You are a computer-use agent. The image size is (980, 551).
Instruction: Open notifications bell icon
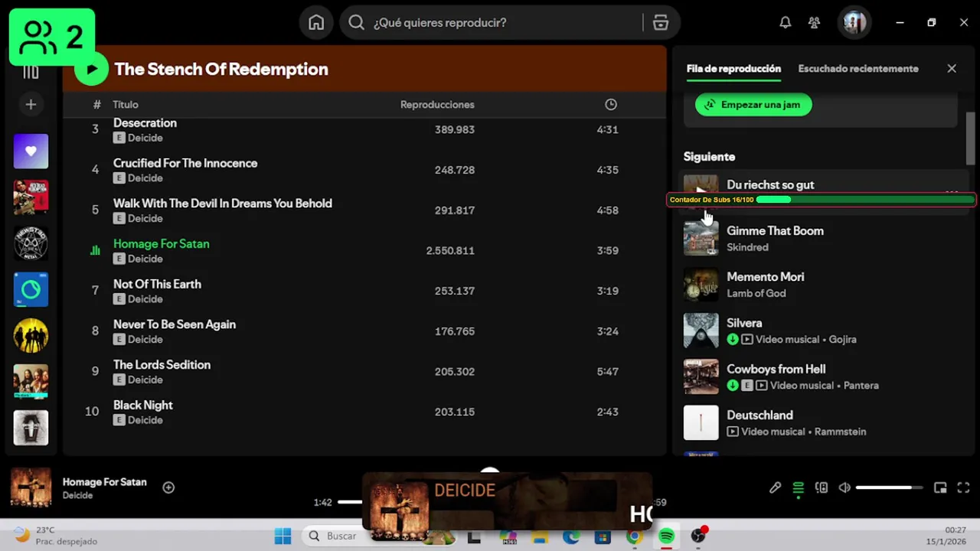coord(785,23)
